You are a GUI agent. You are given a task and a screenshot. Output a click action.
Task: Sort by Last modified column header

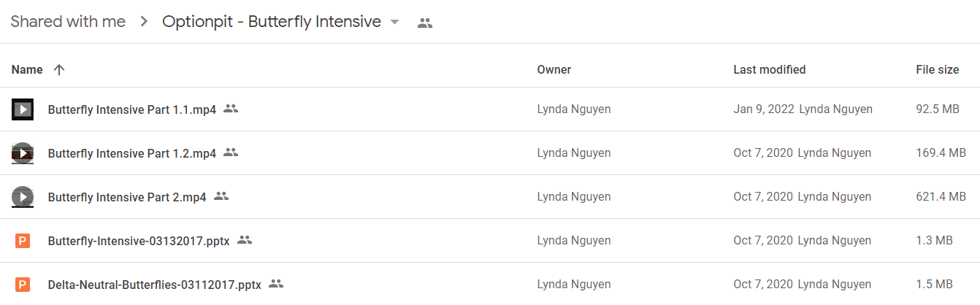tap(770, 70)
